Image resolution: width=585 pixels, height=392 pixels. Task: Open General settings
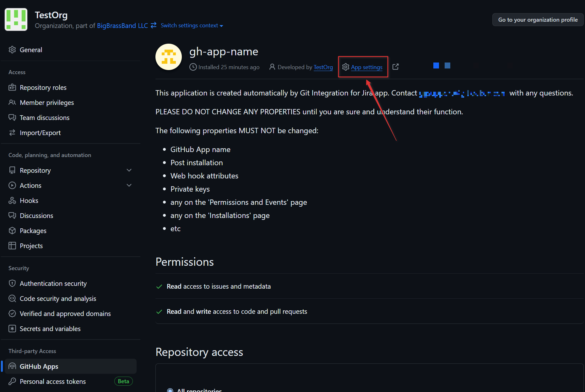31,50
